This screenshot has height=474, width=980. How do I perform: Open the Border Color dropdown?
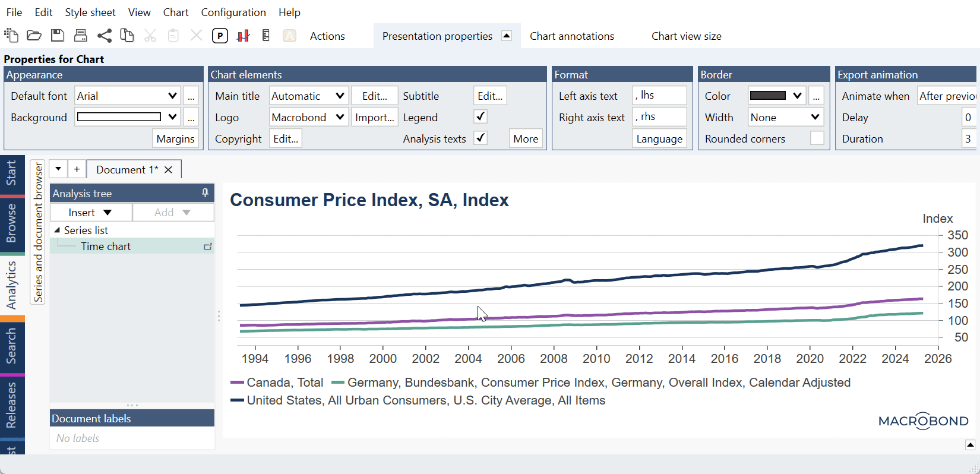[776, 96]
